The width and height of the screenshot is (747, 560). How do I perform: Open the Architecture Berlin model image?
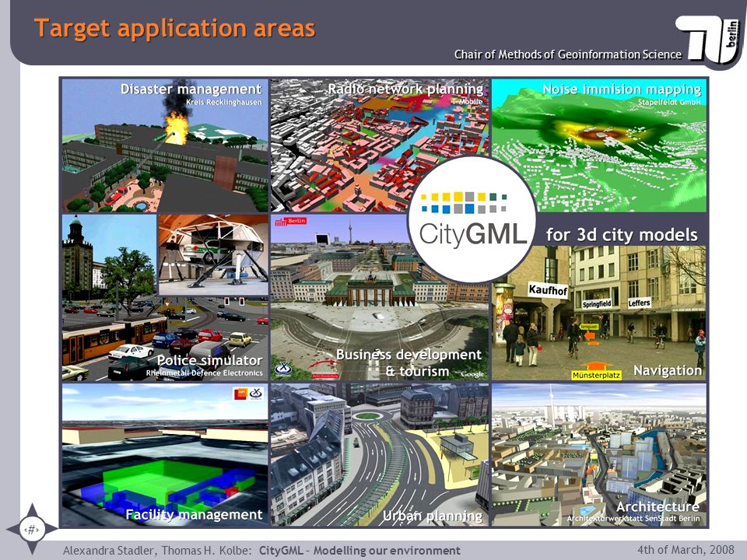click(599, 455)
